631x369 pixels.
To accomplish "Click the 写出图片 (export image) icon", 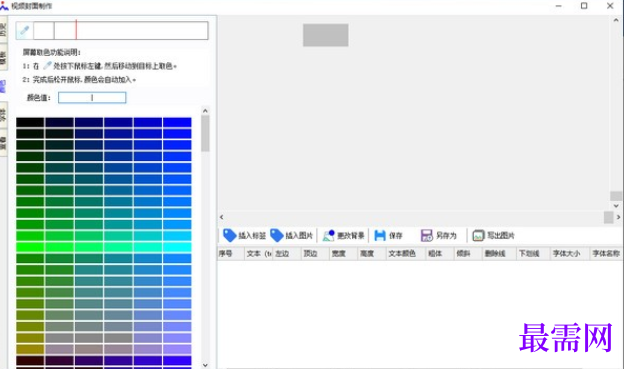I will (x=478, y=235).
